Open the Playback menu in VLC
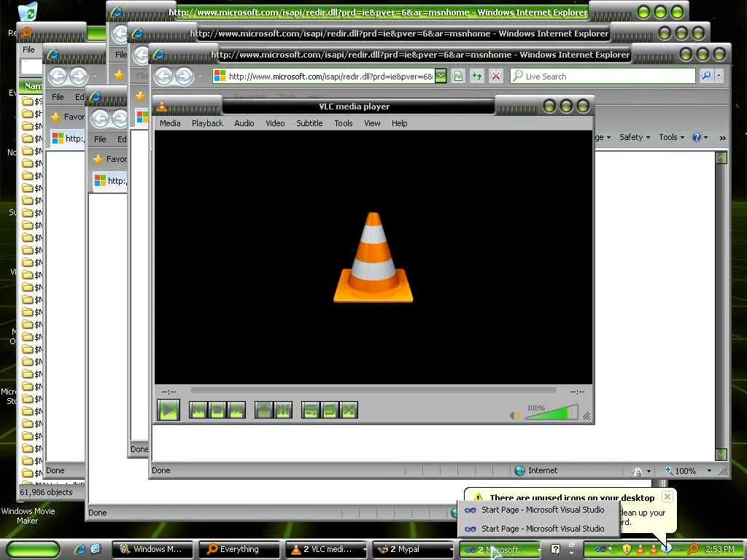747x560 pixels. tap(207, 123)
